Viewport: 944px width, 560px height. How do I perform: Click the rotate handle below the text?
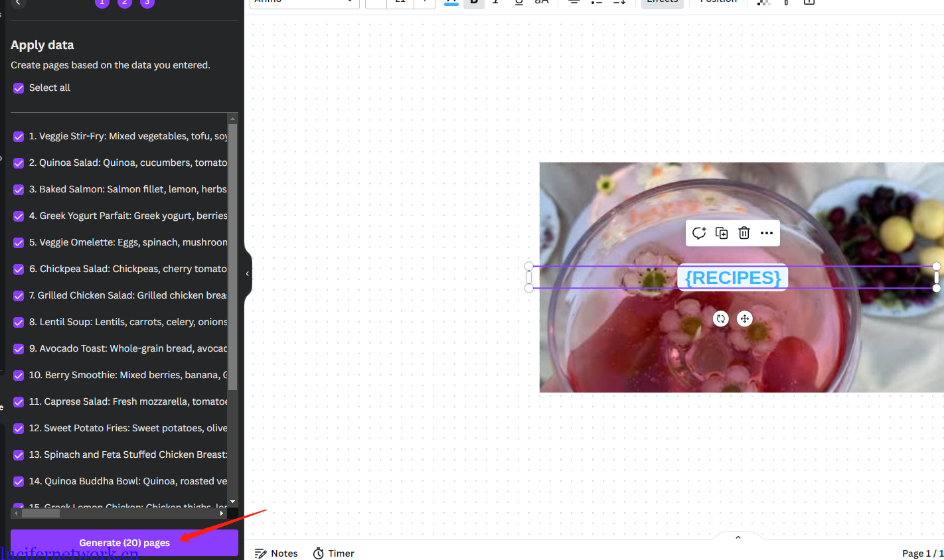coord(721,319)
